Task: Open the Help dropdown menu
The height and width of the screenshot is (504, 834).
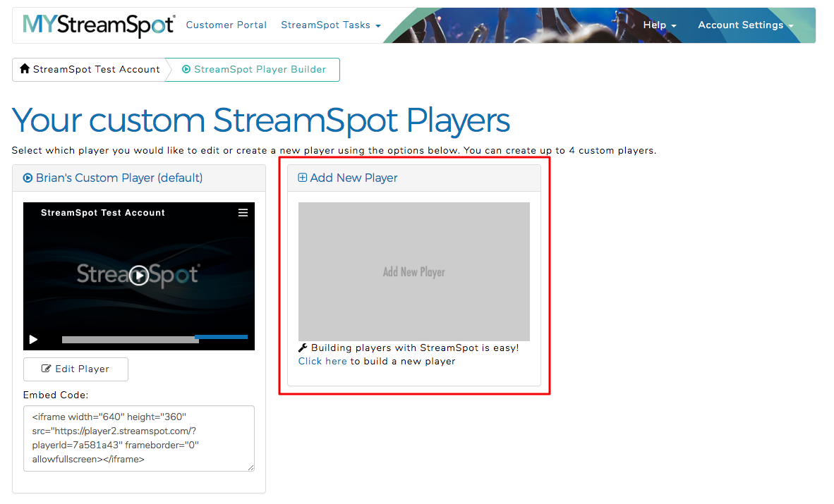Action: coord(659,25)
